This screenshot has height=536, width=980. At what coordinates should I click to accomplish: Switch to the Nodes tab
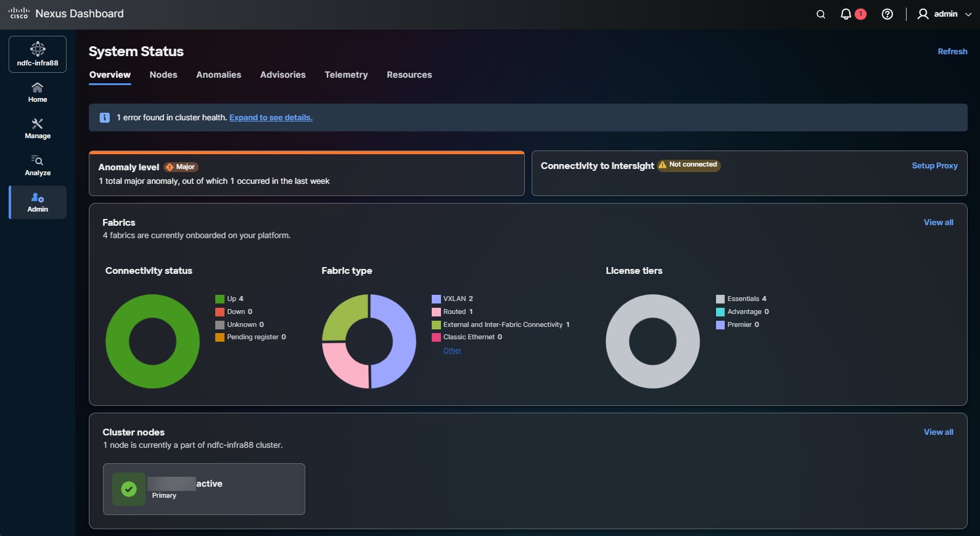point(163,75)
